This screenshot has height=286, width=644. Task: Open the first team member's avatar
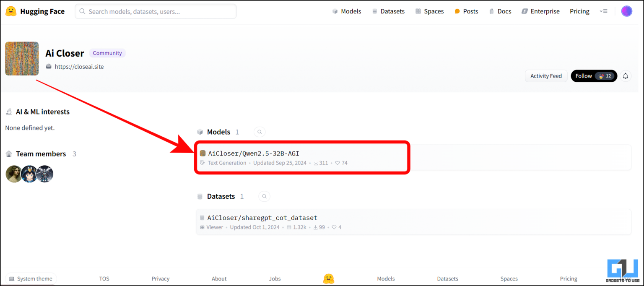tap(14, 174)
